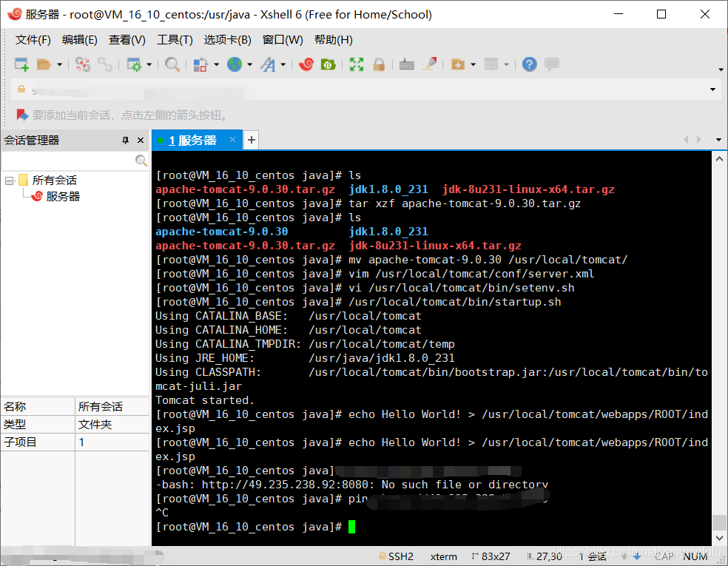Click the red flag add-session arrow icon
The height and width of the screenshot is (566, 728).
21,115
